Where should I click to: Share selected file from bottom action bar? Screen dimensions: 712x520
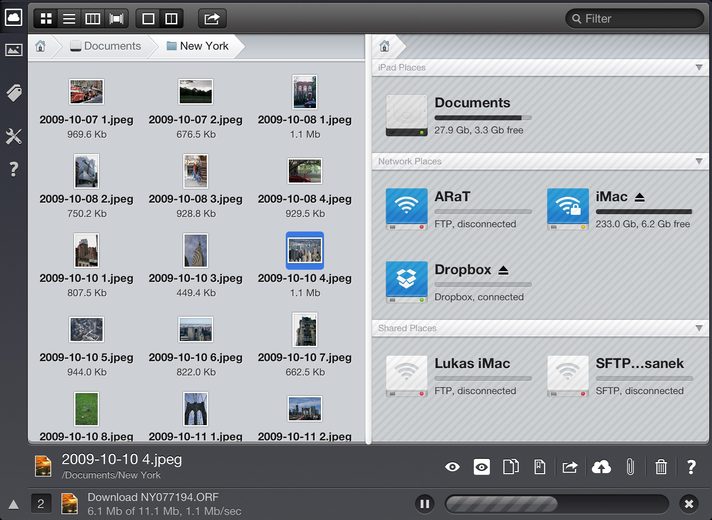[569, 467]
